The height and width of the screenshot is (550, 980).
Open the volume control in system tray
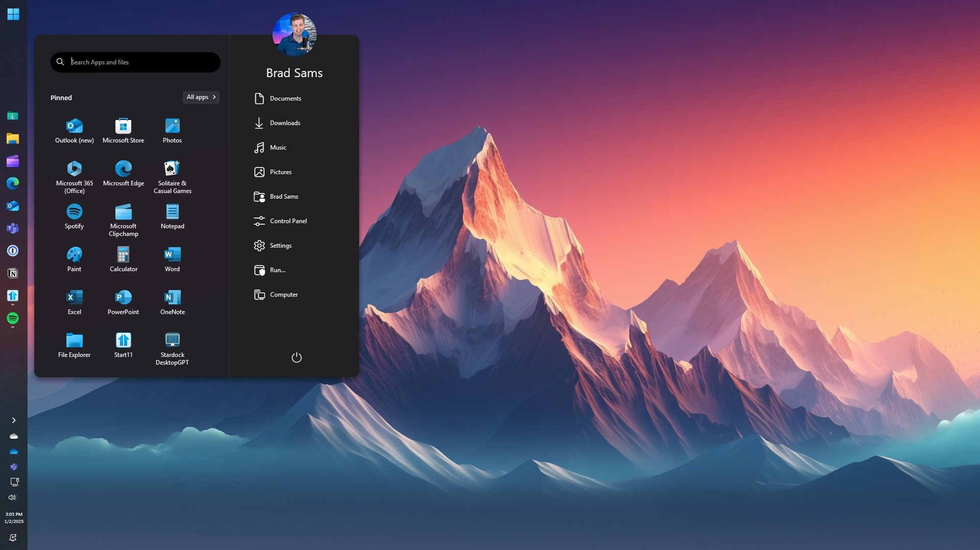[12, 497]
